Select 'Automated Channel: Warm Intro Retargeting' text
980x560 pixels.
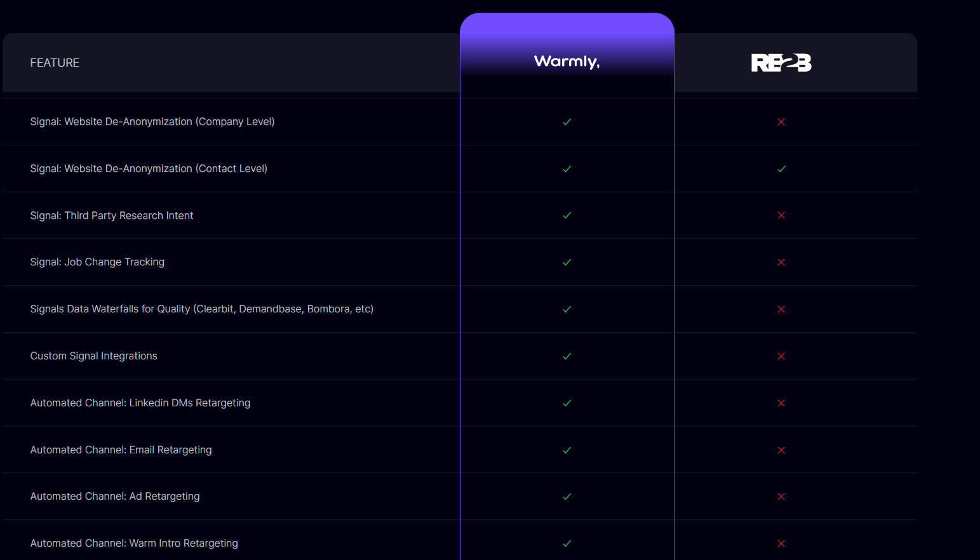pos(134,543)
